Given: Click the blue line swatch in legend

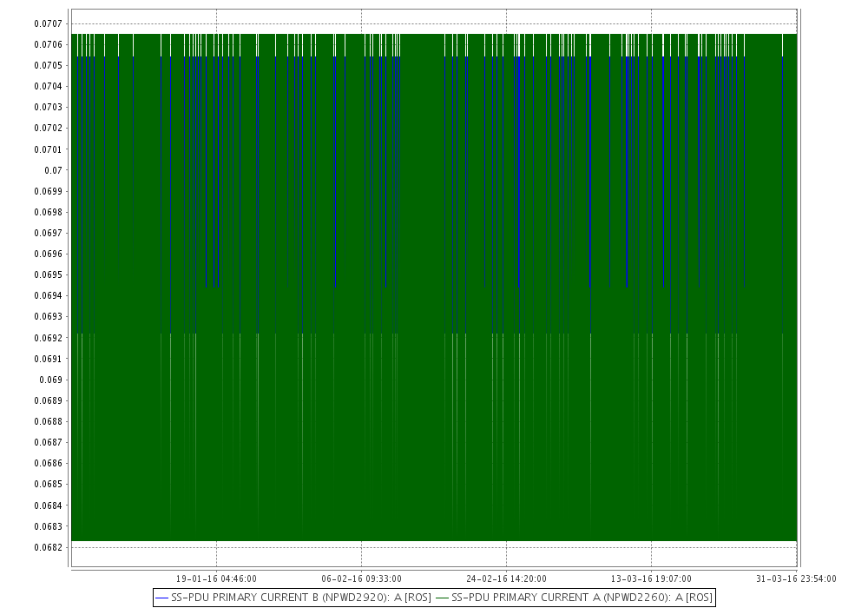Looking at the screenshot, I should coord(162,598).
